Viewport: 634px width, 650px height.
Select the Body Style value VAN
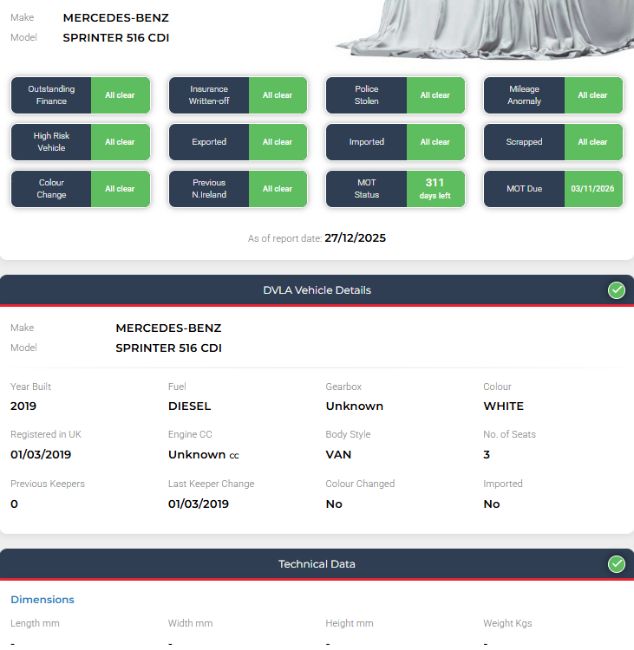338,454
